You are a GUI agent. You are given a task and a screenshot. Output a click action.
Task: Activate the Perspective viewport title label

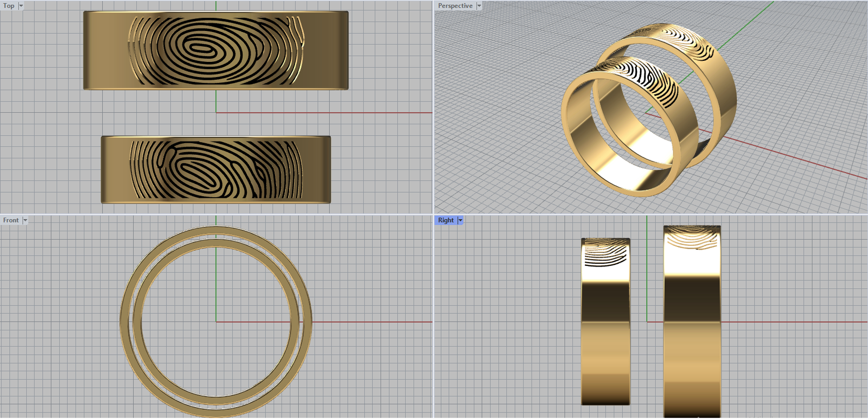click(x=455, y=6)
